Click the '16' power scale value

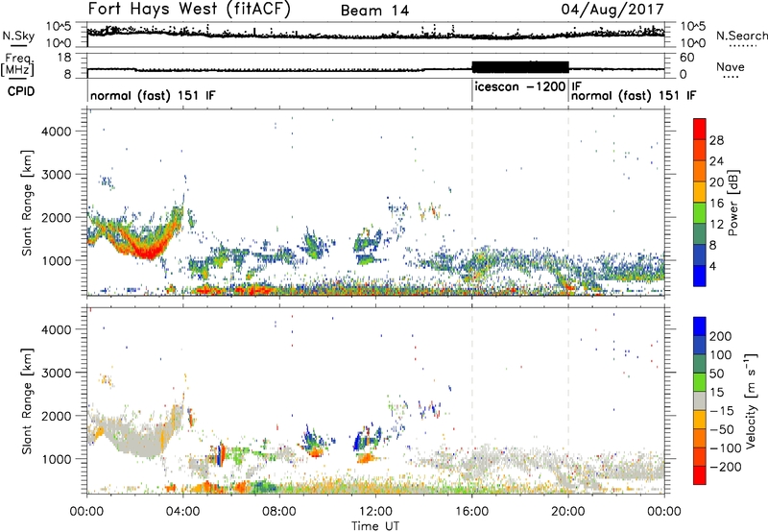(x=716, y=204)
